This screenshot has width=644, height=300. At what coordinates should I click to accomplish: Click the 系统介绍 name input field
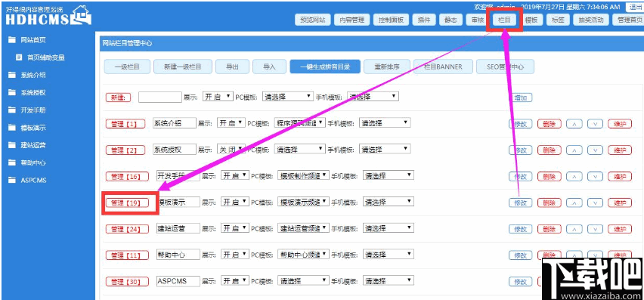(174, 123)
